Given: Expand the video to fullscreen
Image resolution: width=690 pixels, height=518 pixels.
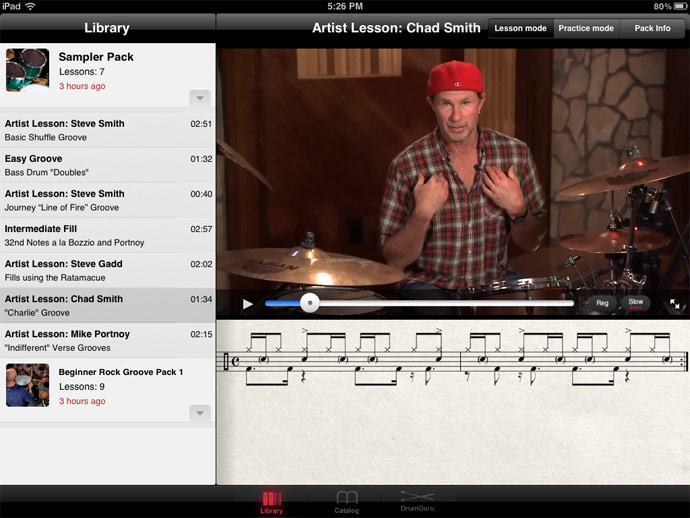Looking at the screenshot, I should [674, 304].
